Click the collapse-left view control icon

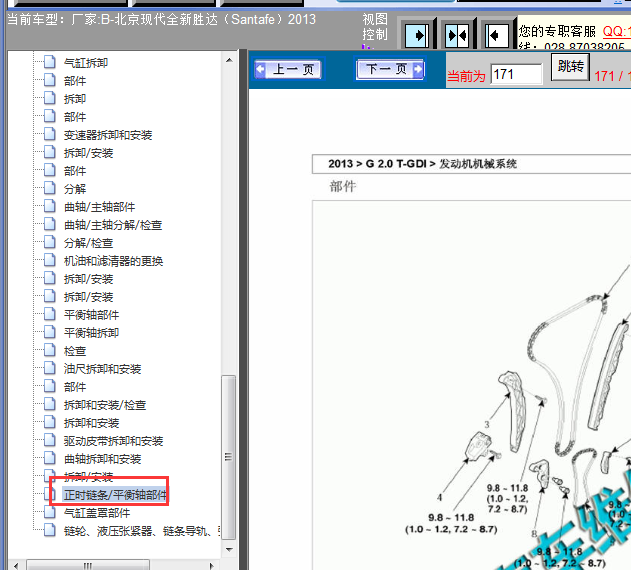click(497, 35)
